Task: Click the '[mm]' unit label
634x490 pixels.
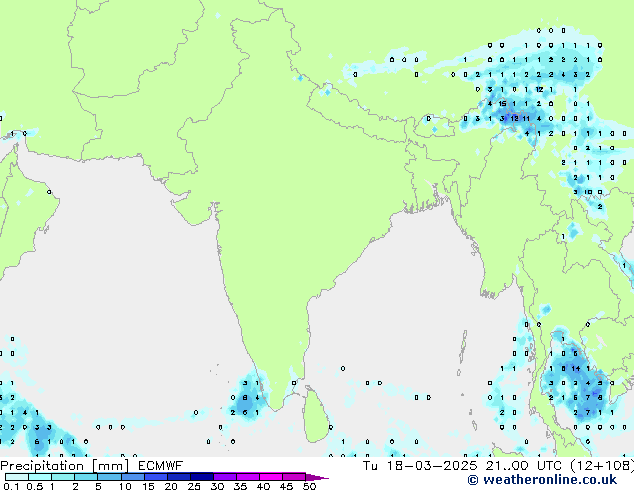Action: [110, 466]
